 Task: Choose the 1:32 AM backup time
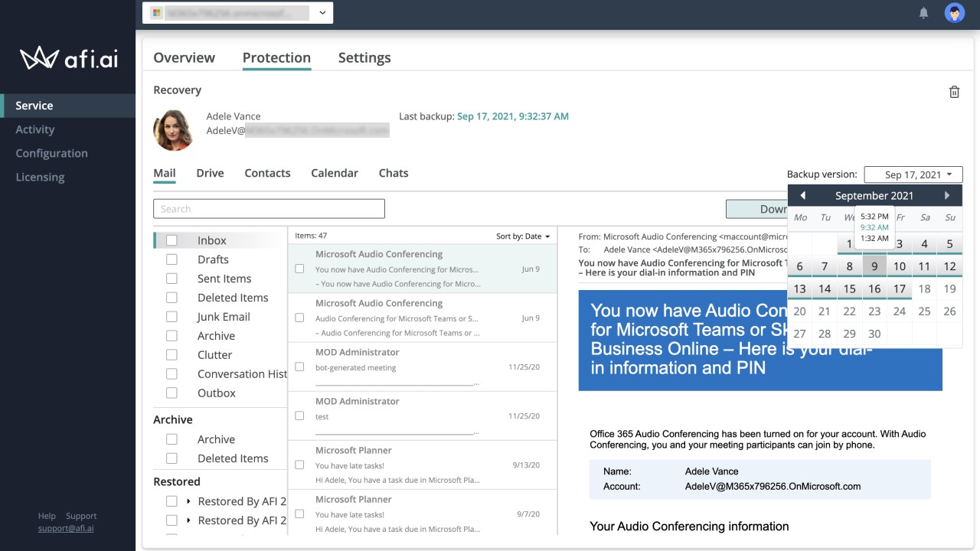pos(874,238)
